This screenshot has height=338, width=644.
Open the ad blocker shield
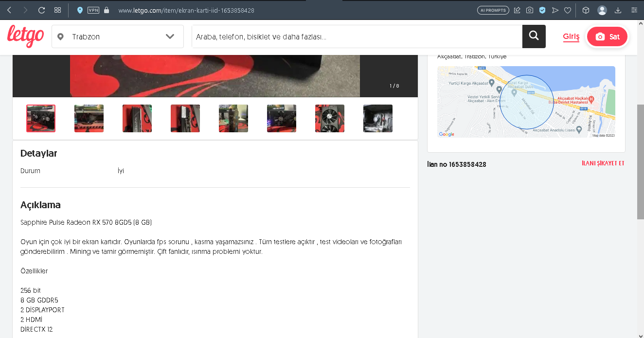542,10
